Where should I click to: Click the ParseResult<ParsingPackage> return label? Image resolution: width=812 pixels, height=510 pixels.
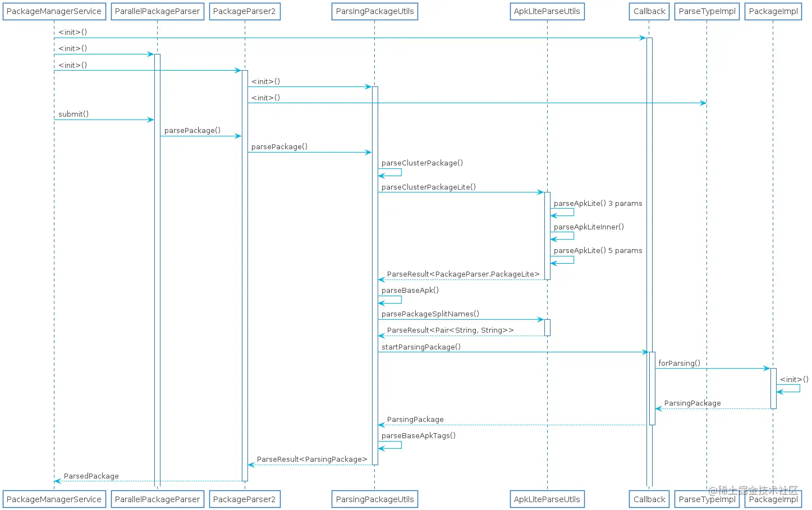tap(312, 459)
